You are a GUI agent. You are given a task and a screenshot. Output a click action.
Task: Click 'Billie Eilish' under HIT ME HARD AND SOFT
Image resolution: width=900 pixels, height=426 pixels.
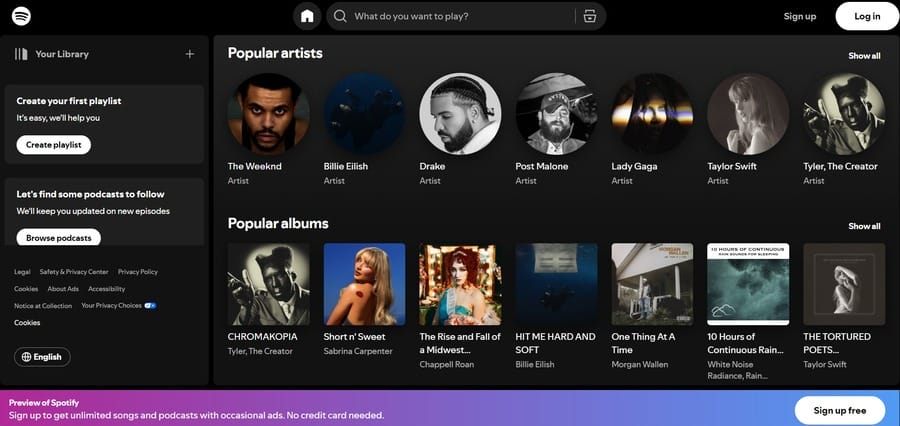click(x=536, y=365)
